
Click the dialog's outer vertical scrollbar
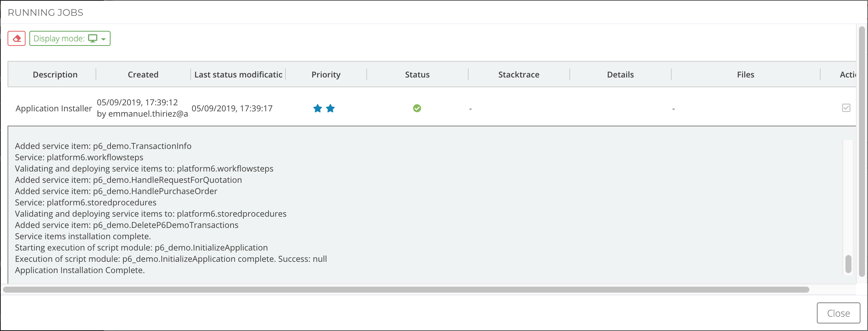[862, 150]
